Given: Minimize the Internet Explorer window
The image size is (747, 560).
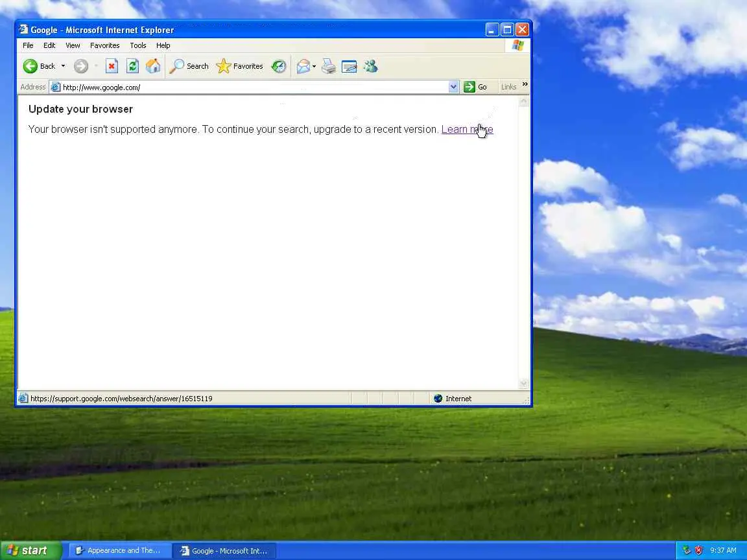Looking at the screenshot, I should [492, 30].
